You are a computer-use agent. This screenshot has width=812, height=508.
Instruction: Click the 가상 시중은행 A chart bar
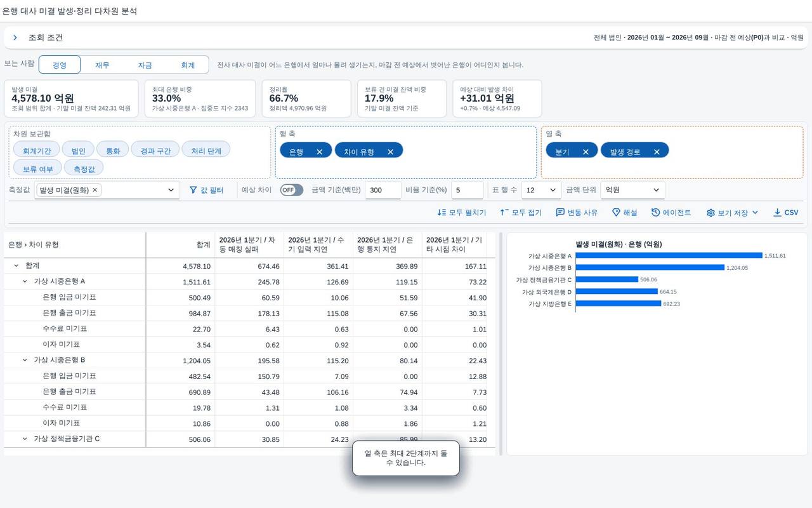669,256
